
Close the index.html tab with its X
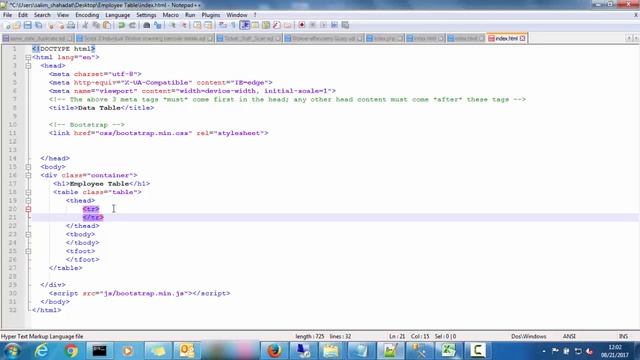[x=522, y=38]
